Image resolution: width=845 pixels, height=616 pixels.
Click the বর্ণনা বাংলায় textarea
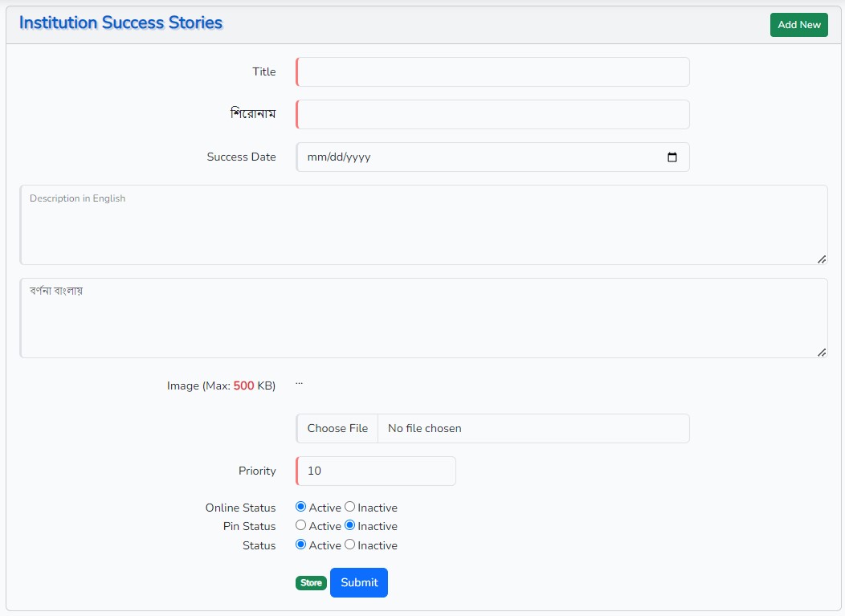click(x=423, y=318)
